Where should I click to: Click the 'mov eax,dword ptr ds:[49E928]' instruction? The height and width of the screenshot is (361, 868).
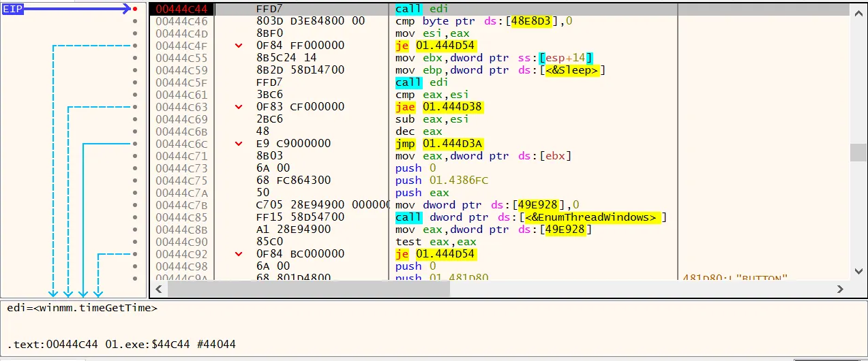point(494,230)
